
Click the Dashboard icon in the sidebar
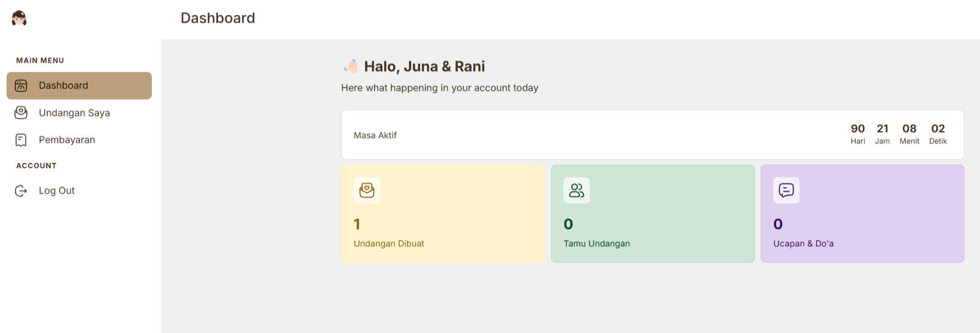point(21,85)
